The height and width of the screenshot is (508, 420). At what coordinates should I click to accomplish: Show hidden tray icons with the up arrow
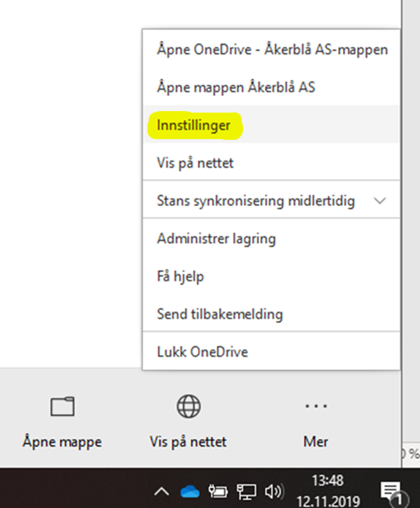pos(162,493)
